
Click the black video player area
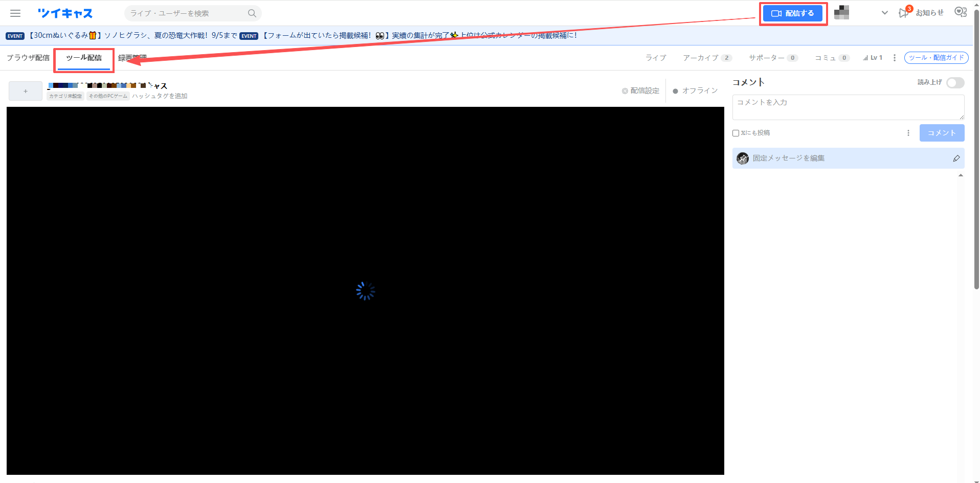coord(365,291)
